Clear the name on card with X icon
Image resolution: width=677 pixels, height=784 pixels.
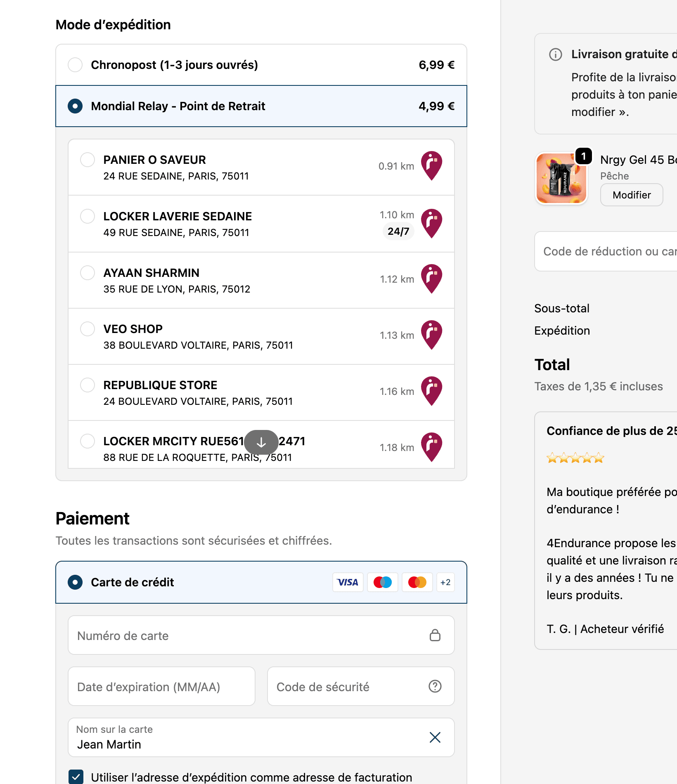(435, 737)
